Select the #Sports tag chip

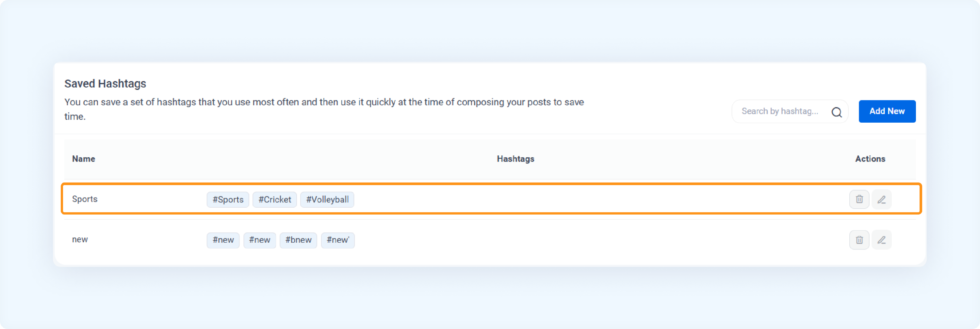point(228,199)
